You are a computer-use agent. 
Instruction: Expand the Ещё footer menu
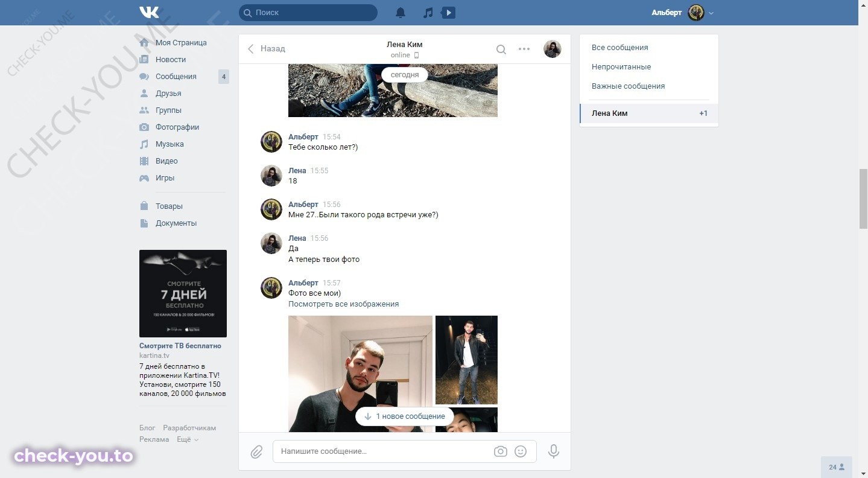point(188,439)
